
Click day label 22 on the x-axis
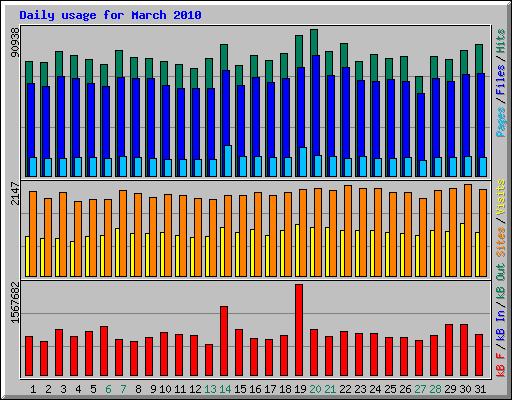(345, 389)
